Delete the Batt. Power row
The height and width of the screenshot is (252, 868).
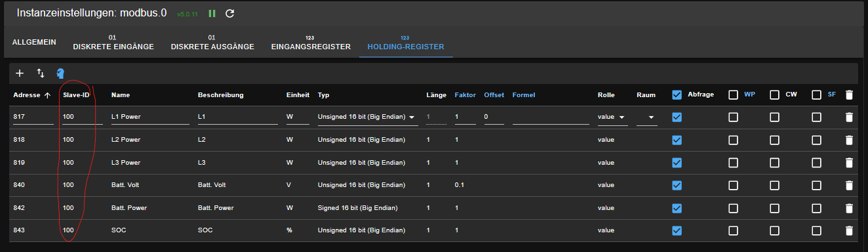click(849, 208)
